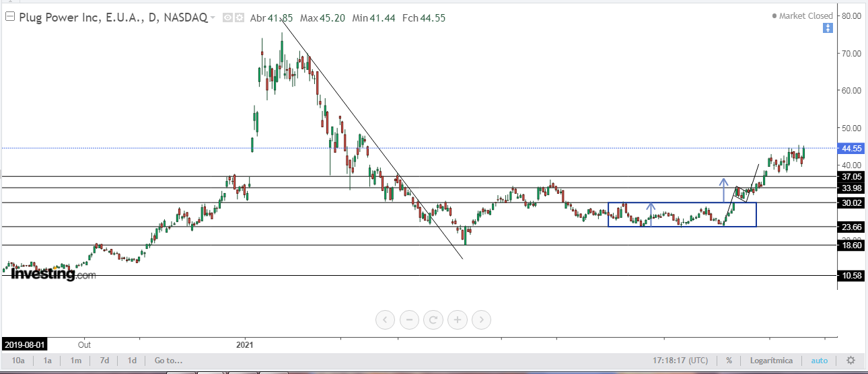This screenshot has height=374, width=868.
Task: Click the 37.05 price level label
Action: pos(852,176)
